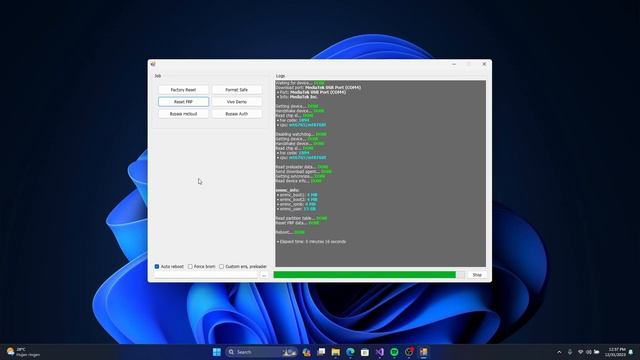Select the 'Disabling watchdog' log line
640x360 pixels.
(301, 134)
